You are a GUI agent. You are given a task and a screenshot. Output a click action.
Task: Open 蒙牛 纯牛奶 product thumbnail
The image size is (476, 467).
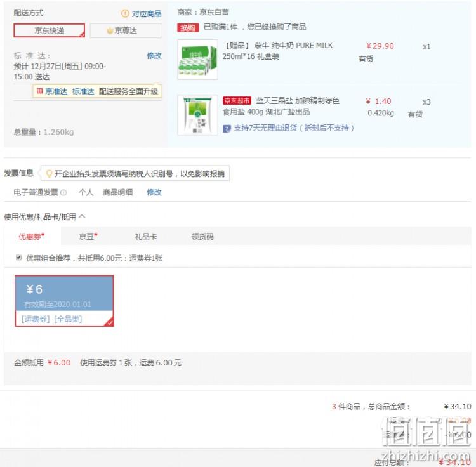[x=197, y=60]
